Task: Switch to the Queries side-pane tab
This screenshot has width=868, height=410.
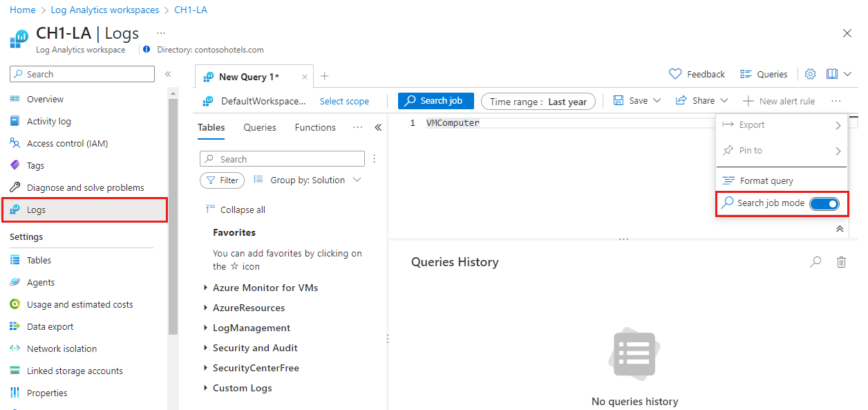Action: [x=260, y=127]
